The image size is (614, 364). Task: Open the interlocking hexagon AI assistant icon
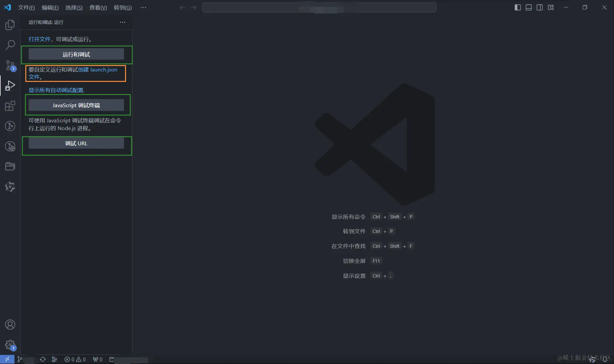pyautogui.click(x=10, y=187)
